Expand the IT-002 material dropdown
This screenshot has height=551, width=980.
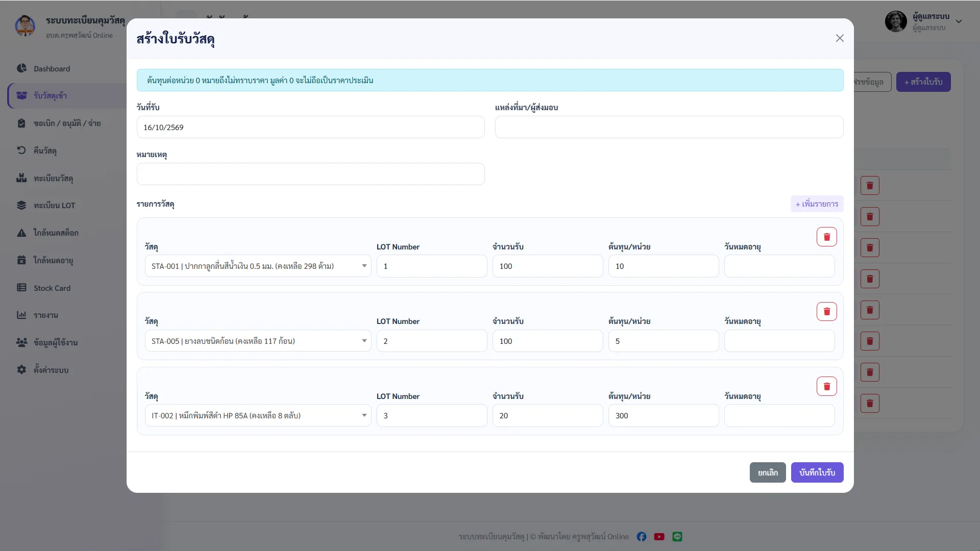point(364,415)
